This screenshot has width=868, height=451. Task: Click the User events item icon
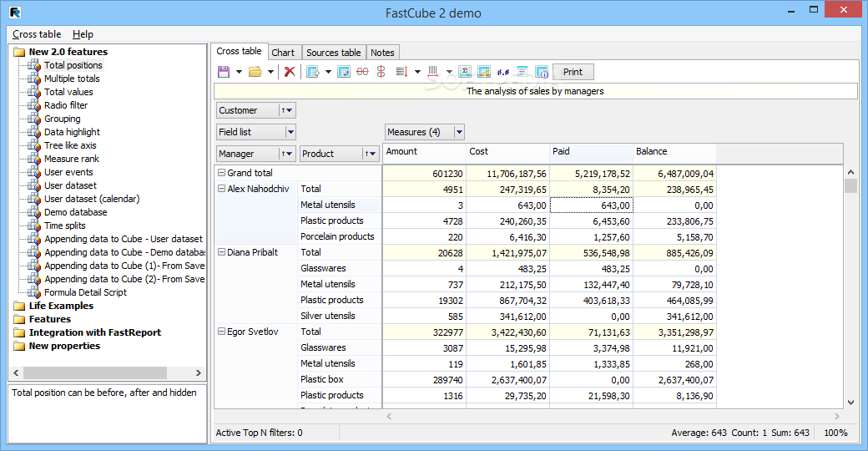pos(33,172)
